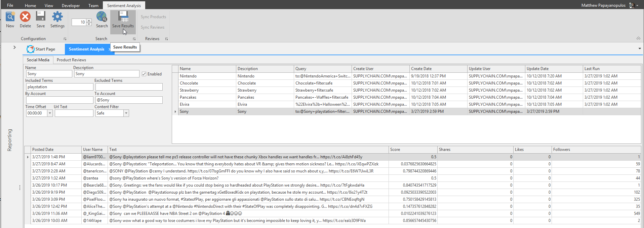Click the To Account field with @Sony
This screenshot has width=644, height=228.
129,100
